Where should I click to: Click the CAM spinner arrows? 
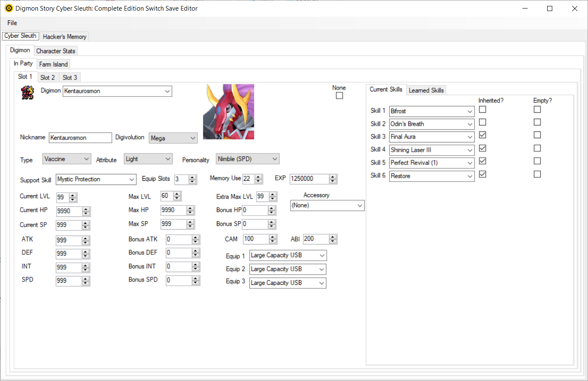(273, 239)
